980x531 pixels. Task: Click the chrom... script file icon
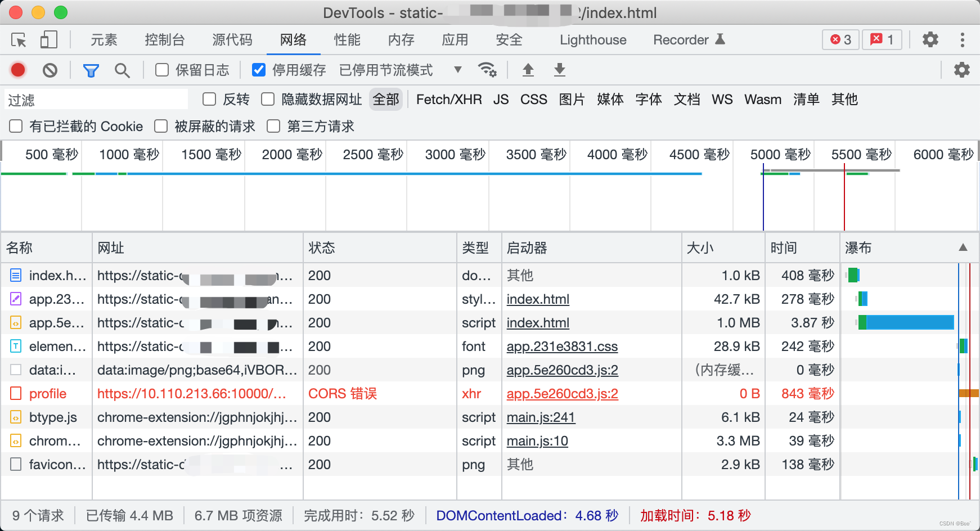point(16,441)
